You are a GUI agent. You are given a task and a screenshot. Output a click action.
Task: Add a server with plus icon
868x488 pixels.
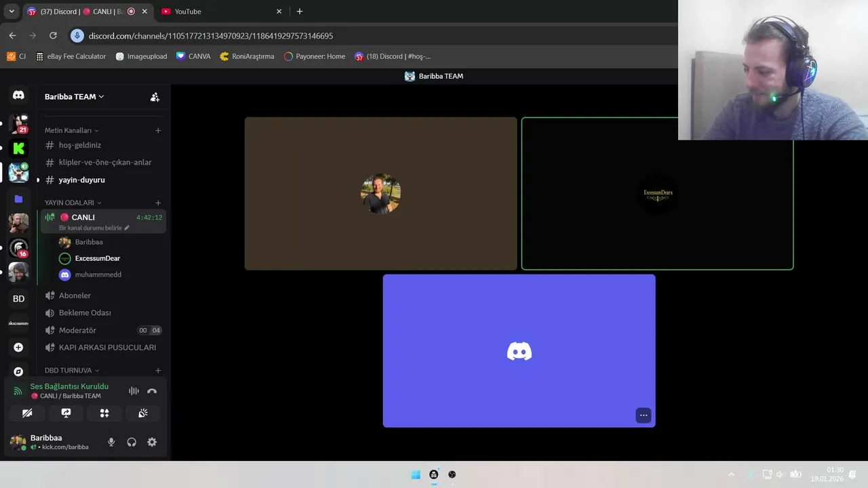coord(18,347)
